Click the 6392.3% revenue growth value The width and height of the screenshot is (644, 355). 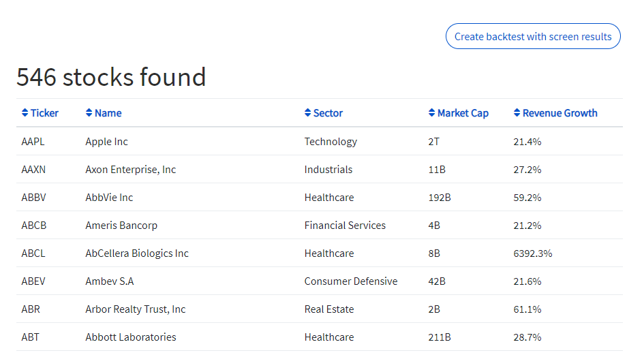point(533,253)
